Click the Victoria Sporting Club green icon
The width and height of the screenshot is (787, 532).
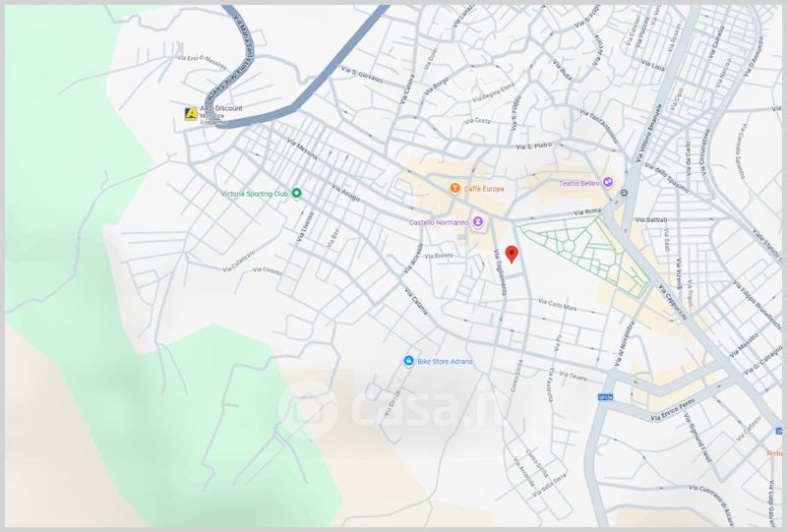[x=296, y=194]
